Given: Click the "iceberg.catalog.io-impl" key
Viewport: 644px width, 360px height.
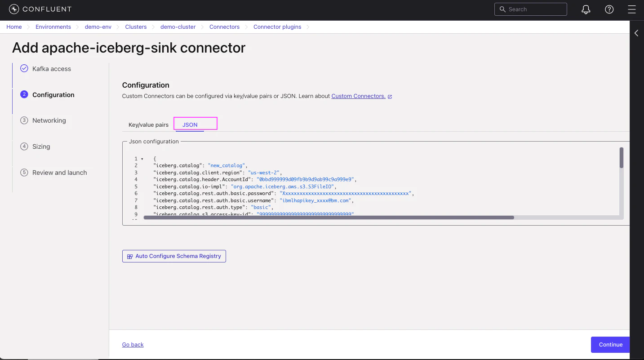Looking at the screenshot, I should point(189,187).
